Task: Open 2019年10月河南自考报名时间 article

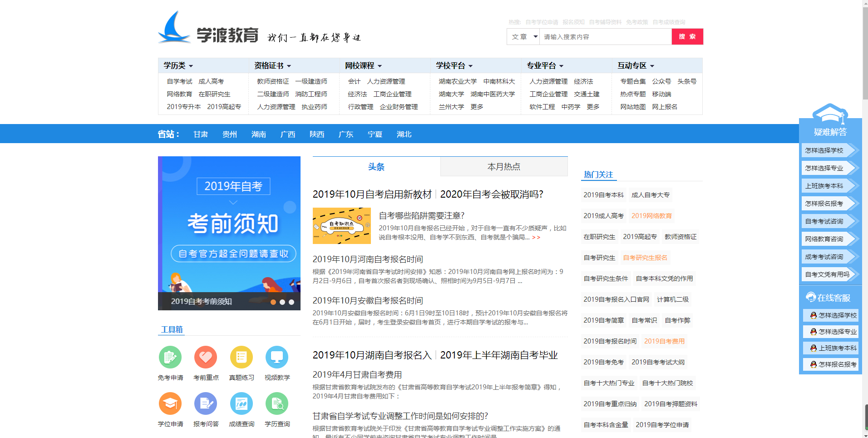Action: click(368, 259)
